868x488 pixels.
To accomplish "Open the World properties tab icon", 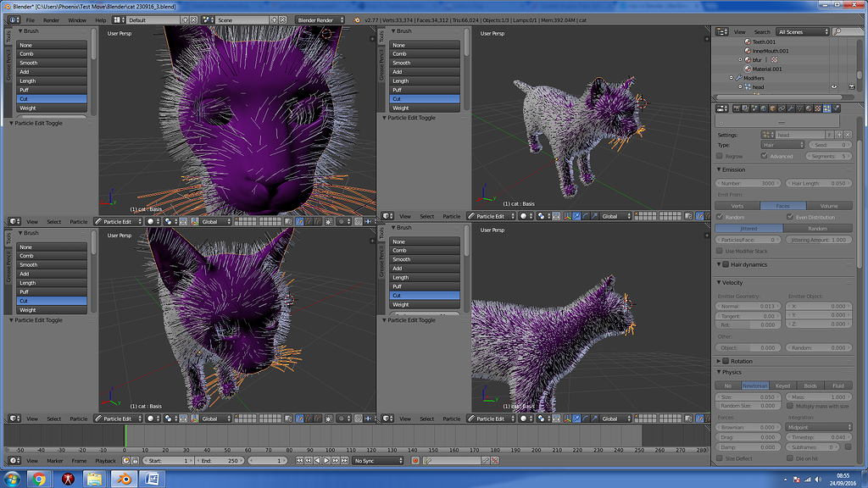I will tap(764, 108).
